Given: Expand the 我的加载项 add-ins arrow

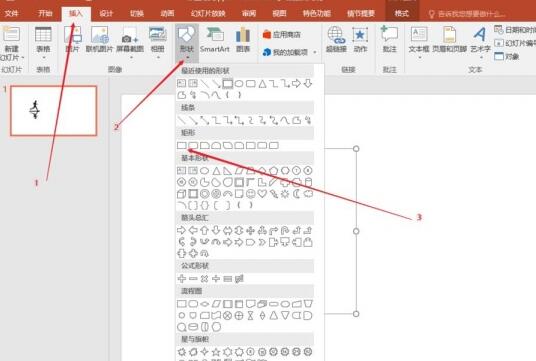Looking at the screenshot, I should pyautogui.click(x=315, y=52).
